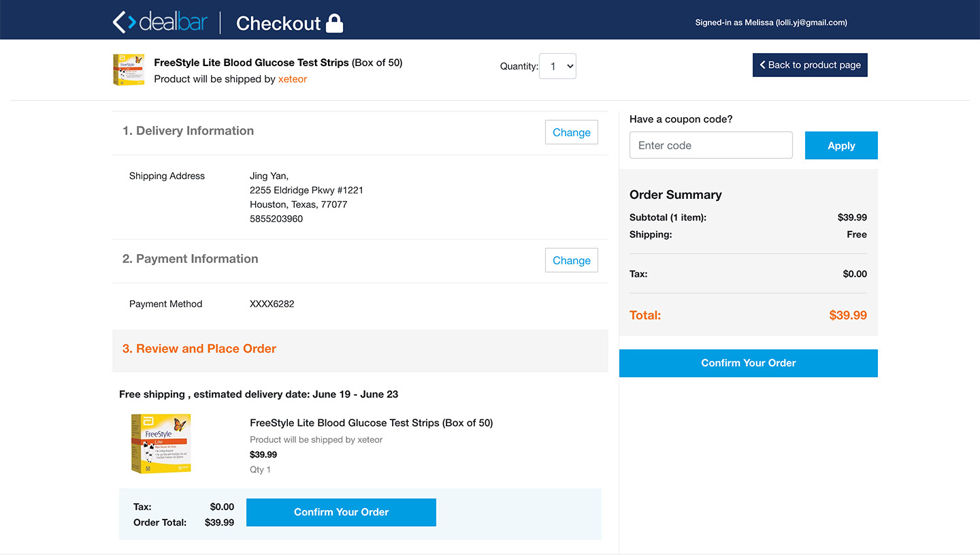Click the xeteor seller link

click(293, 79)
